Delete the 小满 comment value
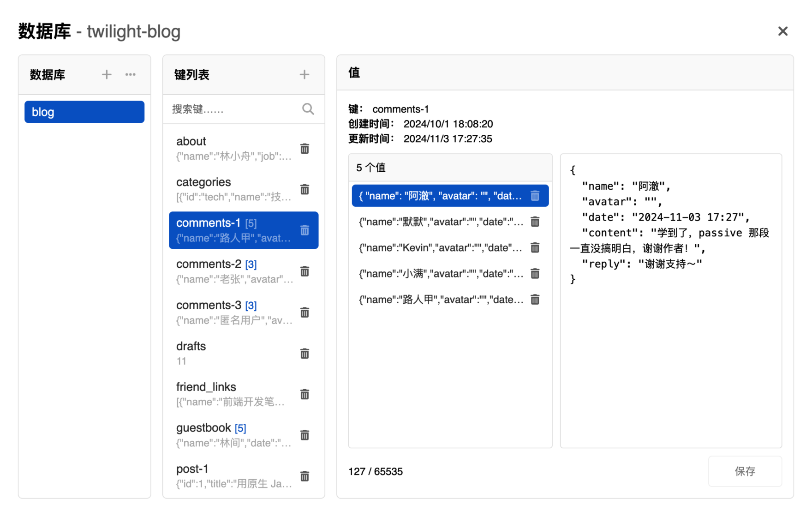 point(535,274)
